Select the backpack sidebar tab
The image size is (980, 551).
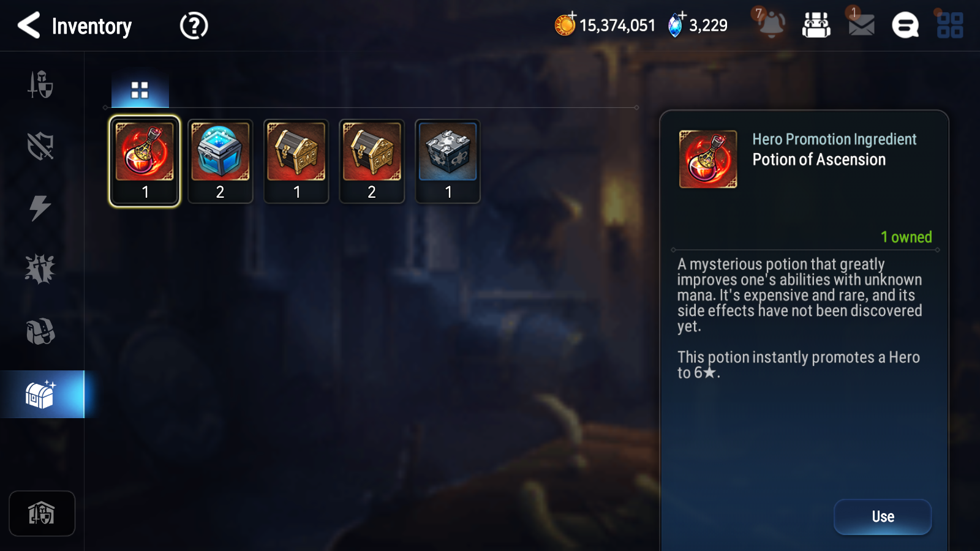pos(40,331)
